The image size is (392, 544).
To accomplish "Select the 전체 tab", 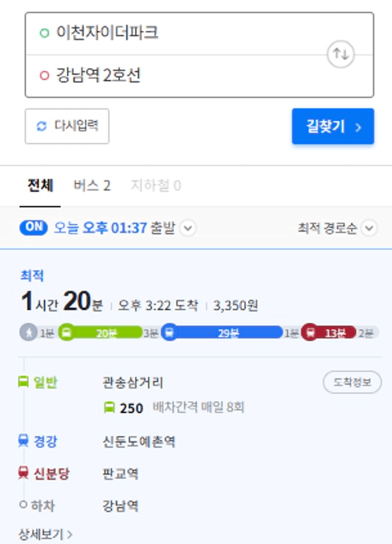I will [x=40, y=185].
